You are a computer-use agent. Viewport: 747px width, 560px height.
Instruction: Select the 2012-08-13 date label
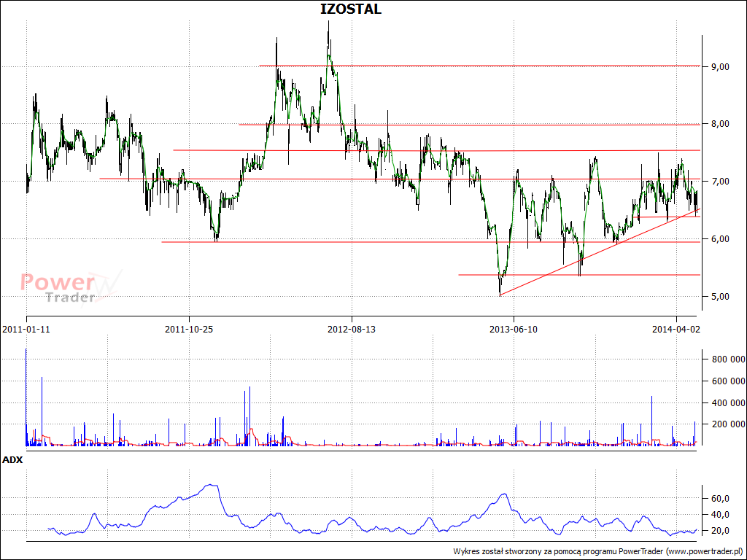click(x=352, y=329)
